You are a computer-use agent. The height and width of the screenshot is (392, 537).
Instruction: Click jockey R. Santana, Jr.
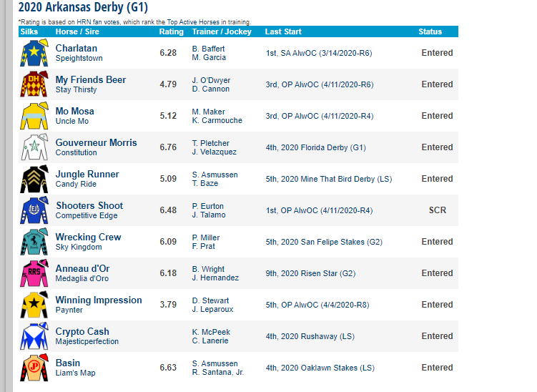coord(218,372)
